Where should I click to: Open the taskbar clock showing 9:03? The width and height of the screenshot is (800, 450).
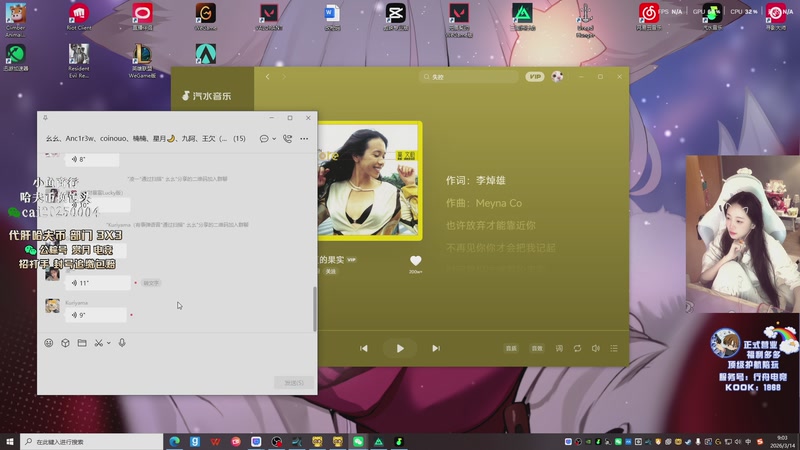pos(782,442)
